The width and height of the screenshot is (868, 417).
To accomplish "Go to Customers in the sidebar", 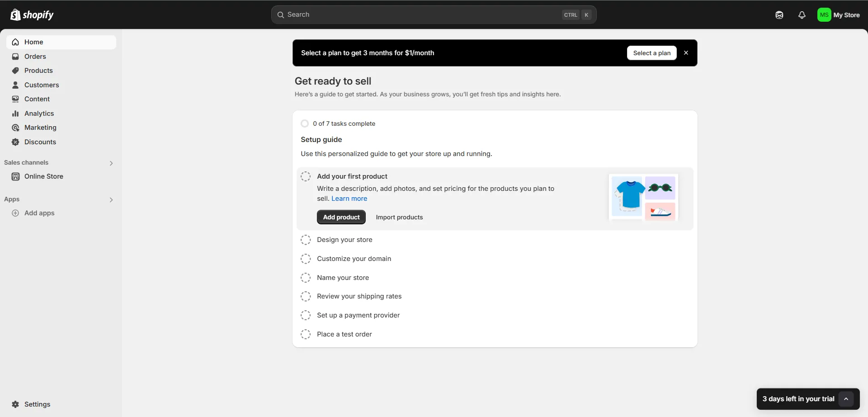I will point(42,85).
